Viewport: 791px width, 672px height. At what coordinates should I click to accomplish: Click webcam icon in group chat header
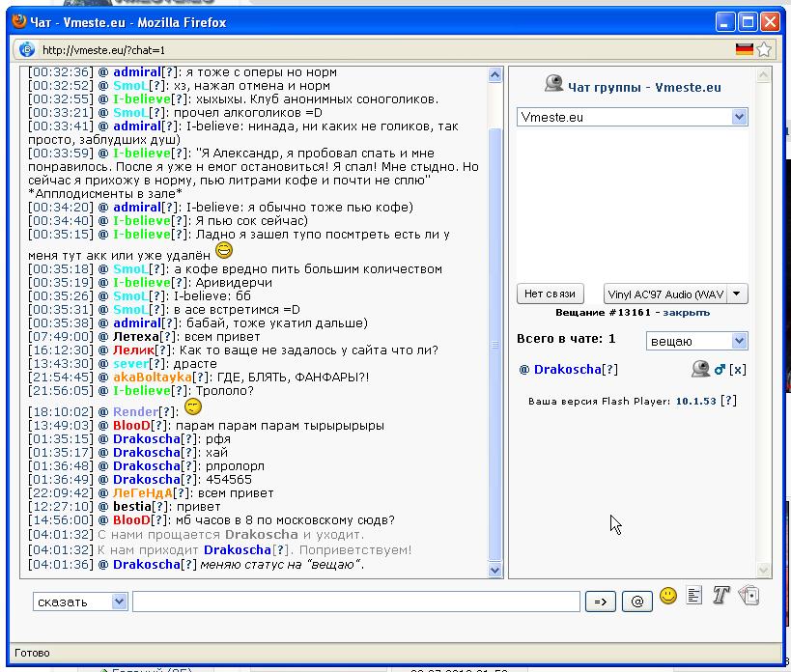(x=553, y=84)
